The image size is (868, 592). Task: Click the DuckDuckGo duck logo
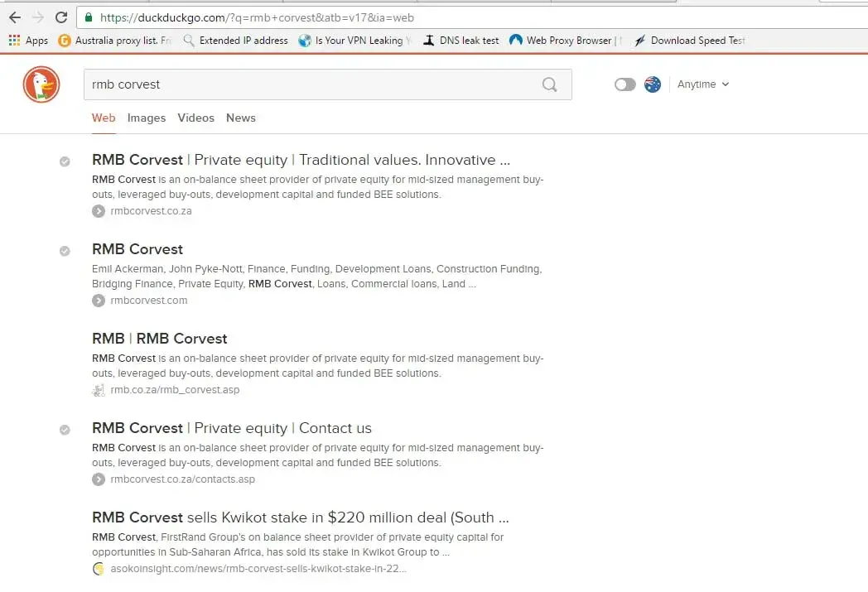41,84
